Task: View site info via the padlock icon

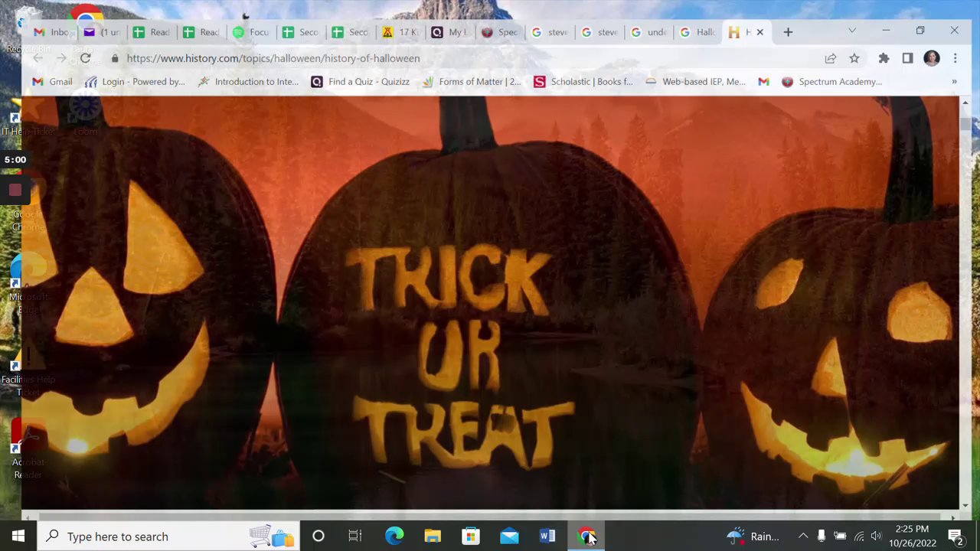Action: tap(115, 58)
